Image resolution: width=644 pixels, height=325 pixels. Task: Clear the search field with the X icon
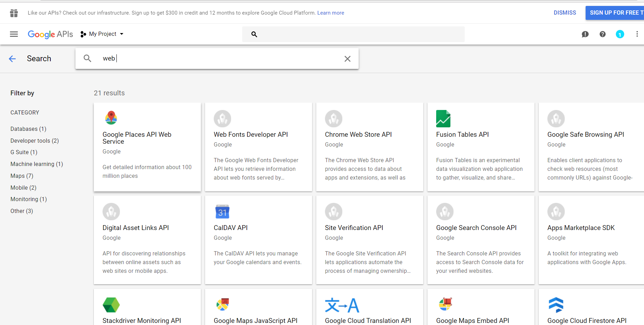point(347,59)
